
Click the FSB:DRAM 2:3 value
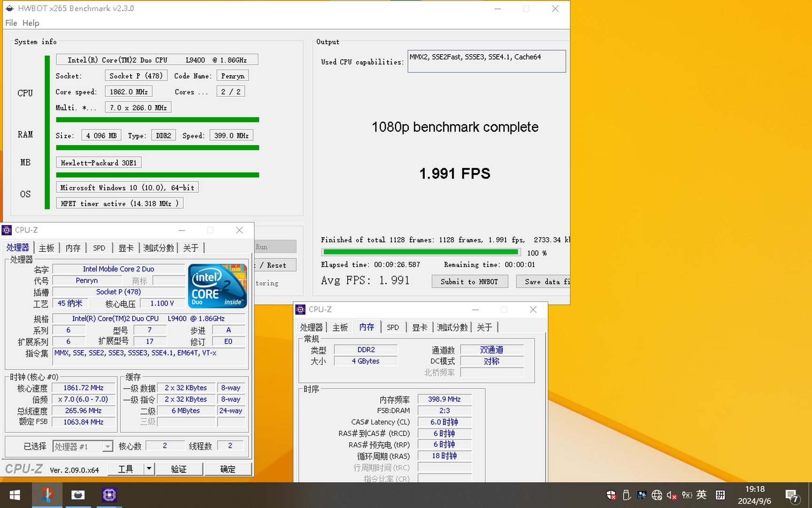coord(445,411)
